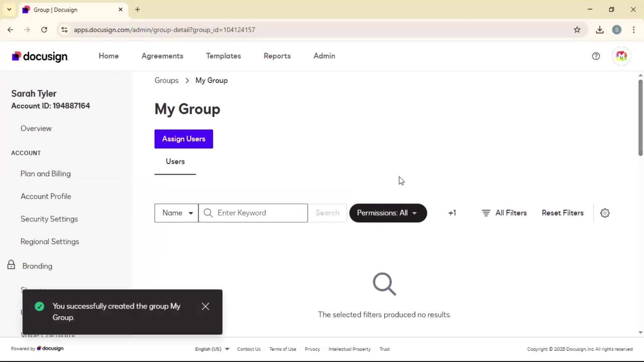The width and height of the screenshot is (644, 362).
Task: Open browser downloads icon
Action: (600, 30)
